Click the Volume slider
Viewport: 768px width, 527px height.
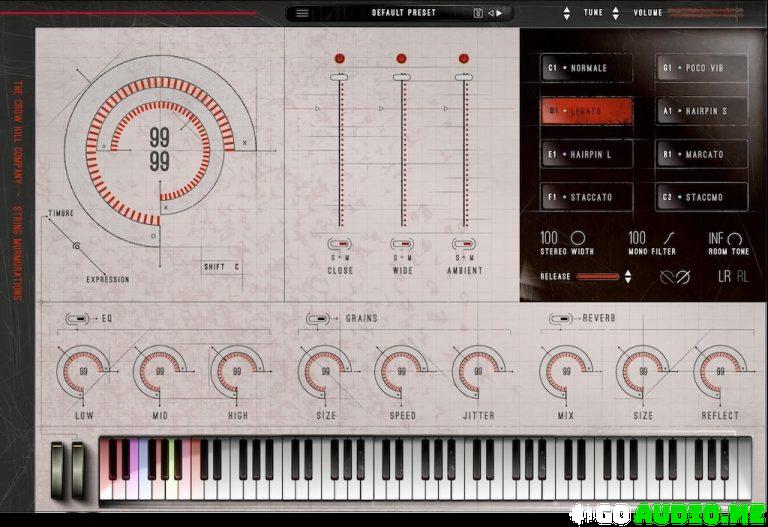pyautogui.click(x=706, y=13)
